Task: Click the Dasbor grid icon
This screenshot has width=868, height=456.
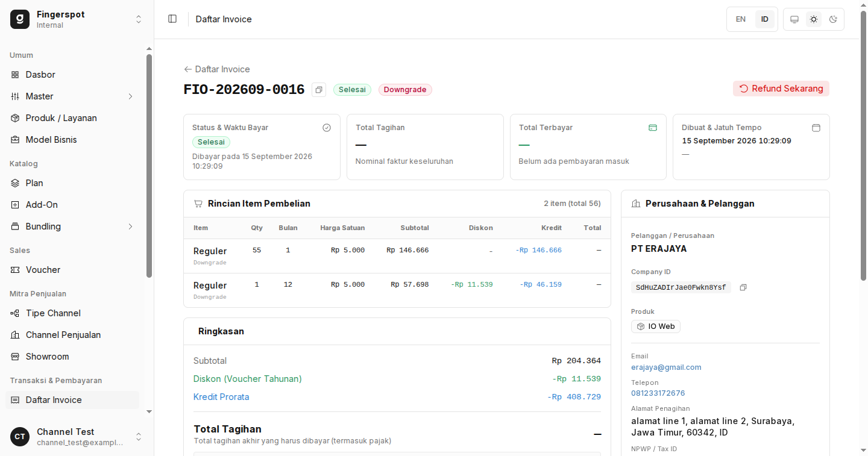Action: 15,75
